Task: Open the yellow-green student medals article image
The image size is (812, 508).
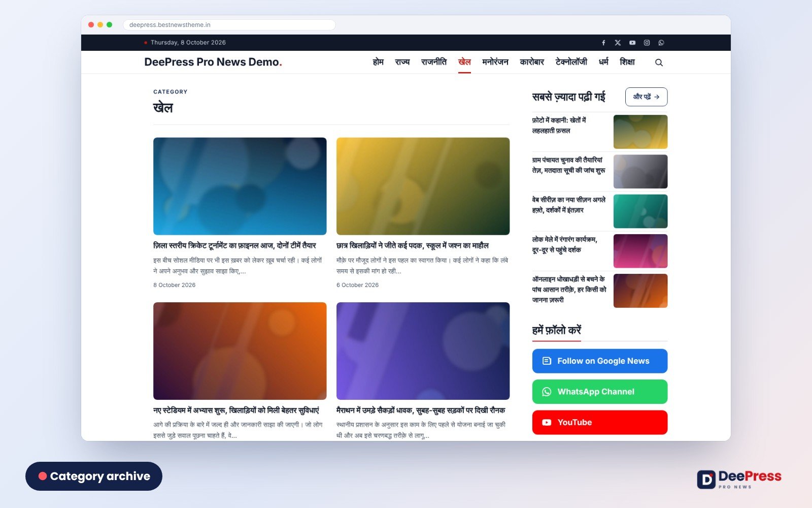Action: click(x=423, y=186)
